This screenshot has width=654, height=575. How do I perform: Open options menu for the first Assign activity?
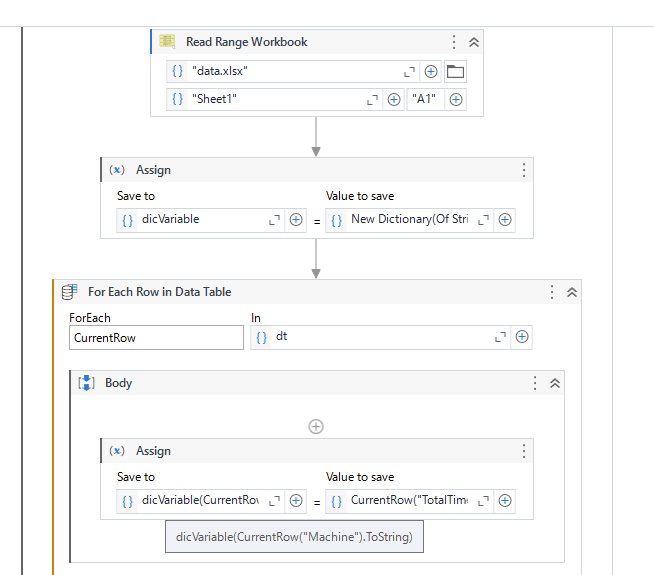523,170
